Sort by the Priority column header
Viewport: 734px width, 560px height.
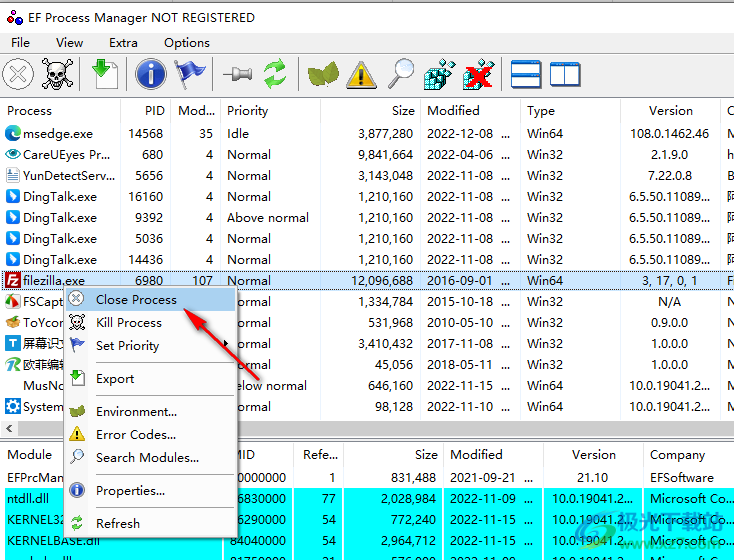(x=271, y=111)
